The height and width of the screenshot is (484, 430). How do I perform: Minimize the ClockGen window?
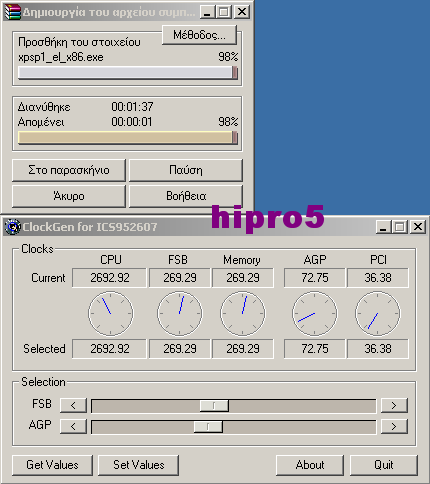(x=383, y=227)
